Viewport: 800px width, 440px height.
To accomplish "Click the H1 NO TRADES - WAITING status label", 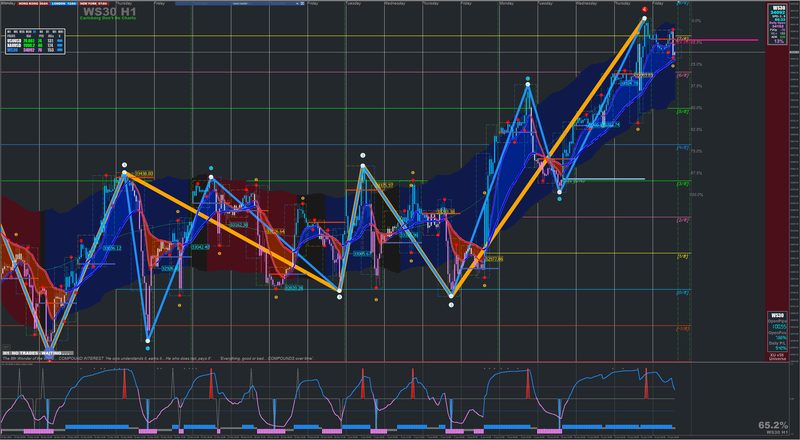I will 38,353.
